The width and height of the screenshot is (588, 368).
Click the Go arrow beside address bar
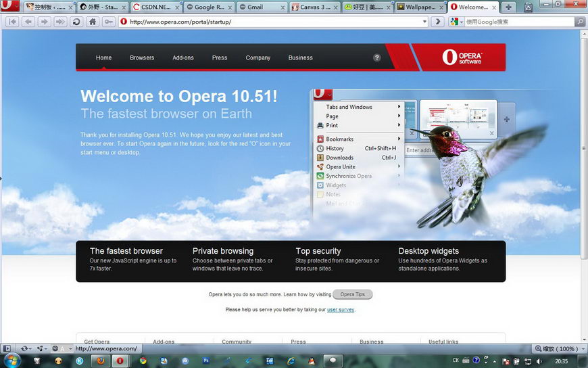click(x=437, y=22)
